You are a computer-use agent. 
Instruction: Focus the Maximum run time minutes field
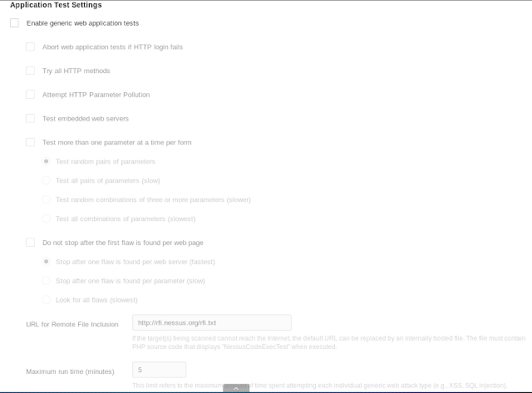click(159, 370)
